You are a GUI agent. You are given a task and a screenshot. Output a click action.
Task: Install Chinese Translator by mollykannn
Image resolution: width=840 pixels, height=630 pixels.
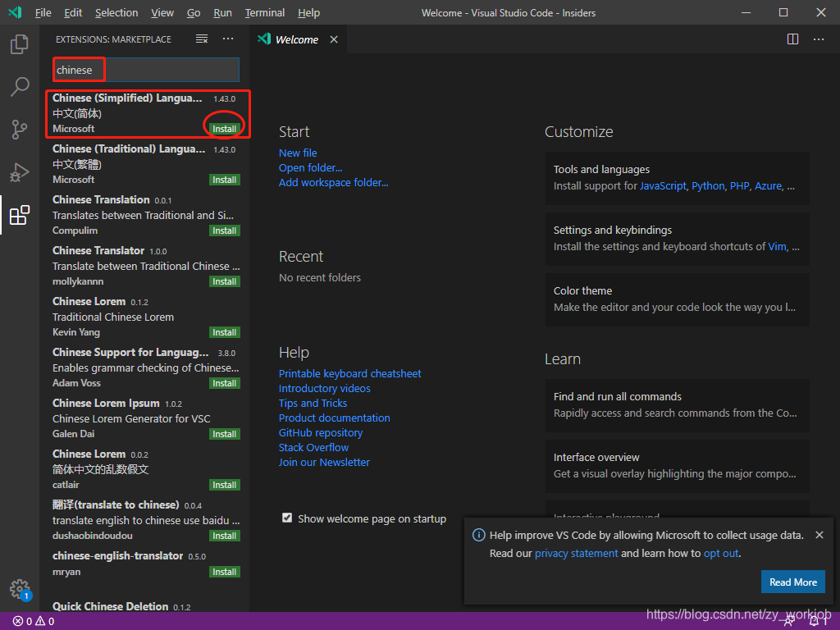(x=224, y=281)
